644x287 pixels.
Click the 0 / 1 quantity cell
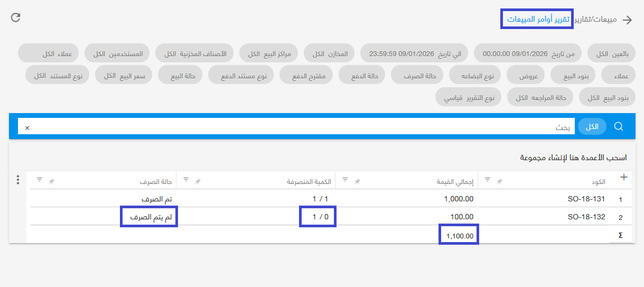321,217
